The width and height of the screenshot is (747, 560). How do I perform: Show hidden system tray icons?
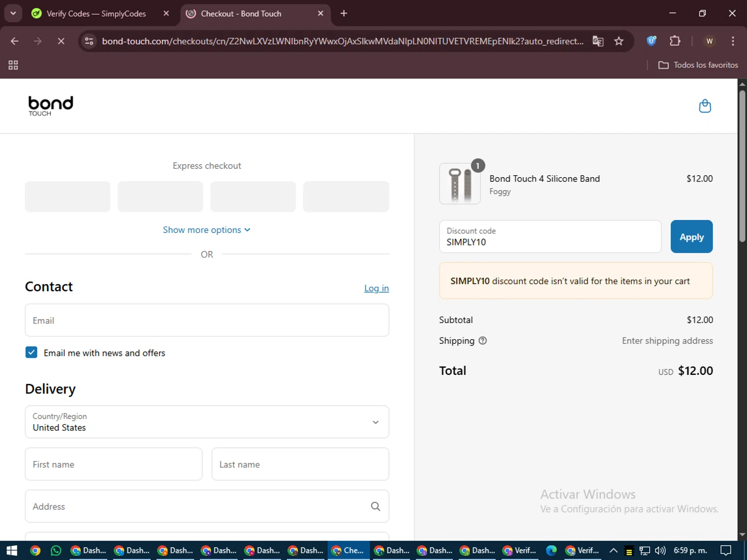(x=614, y=551)
